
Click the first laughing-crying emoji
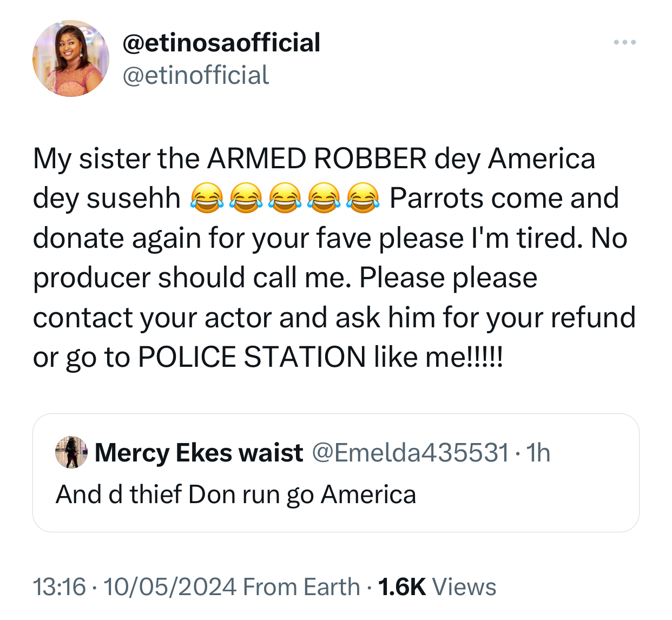207,199
